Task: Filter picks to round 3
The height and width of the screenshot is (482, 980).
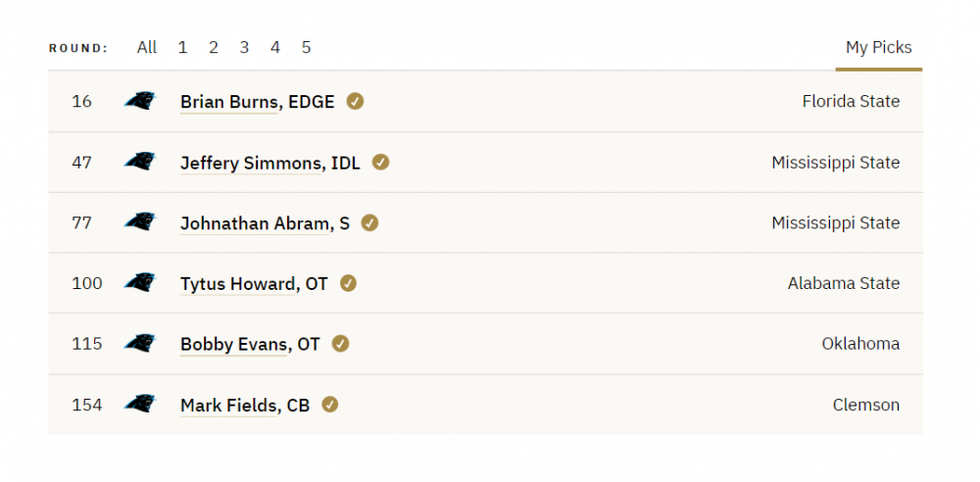Action: (244, 47)
